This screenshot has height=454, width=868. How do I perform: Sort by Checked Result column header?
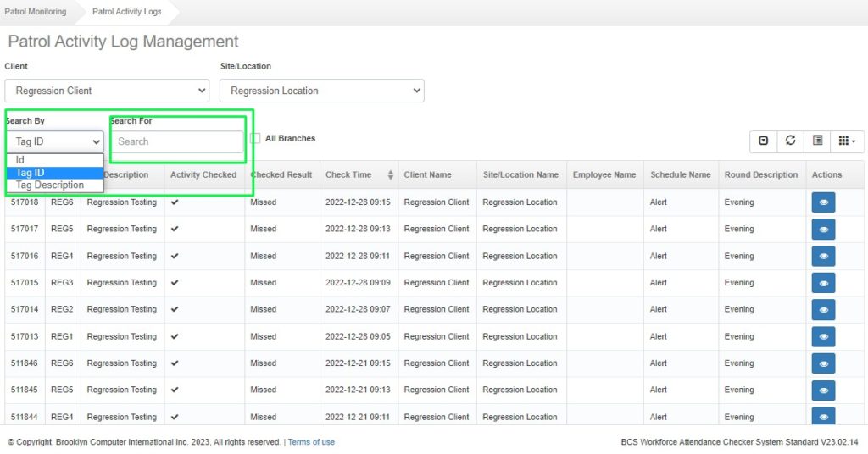tap(281, 175)
